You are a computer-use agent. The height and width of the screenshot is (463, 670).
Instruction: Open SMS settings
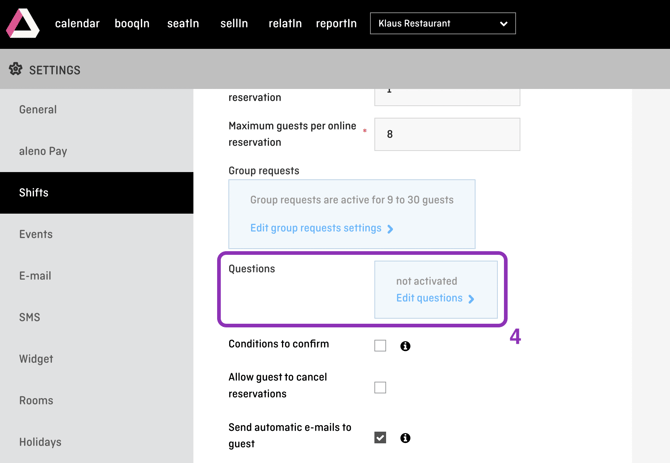pos(97,317)
